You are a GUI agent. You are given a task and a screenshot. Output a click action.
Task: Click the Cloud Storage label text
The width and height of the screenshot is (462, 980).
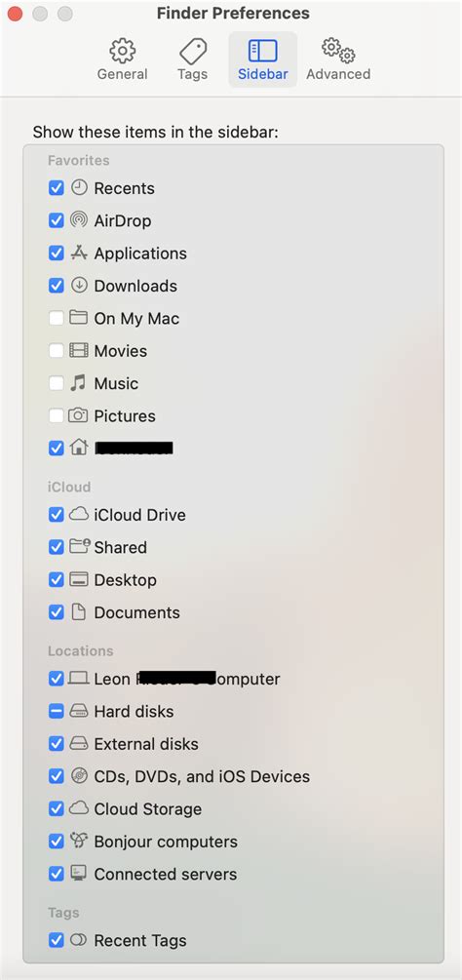[148, 808]
